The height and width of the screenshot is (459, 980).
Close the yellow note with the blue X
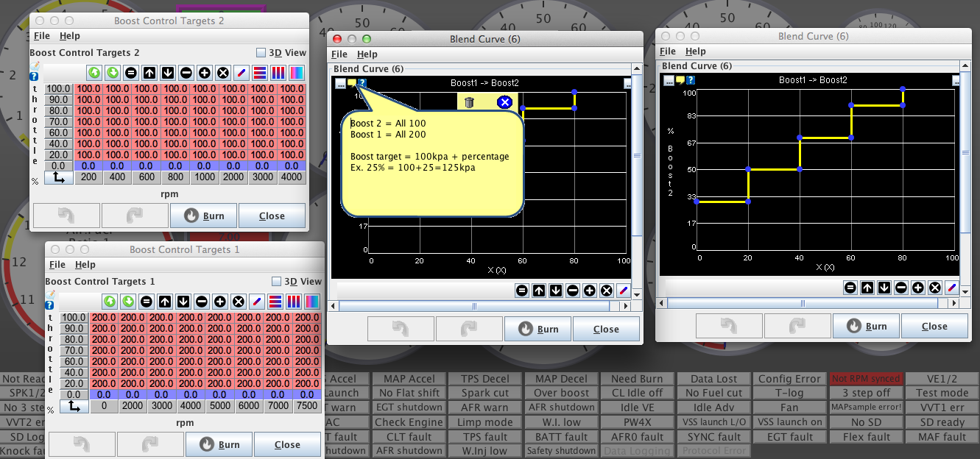tap(504, 102)
